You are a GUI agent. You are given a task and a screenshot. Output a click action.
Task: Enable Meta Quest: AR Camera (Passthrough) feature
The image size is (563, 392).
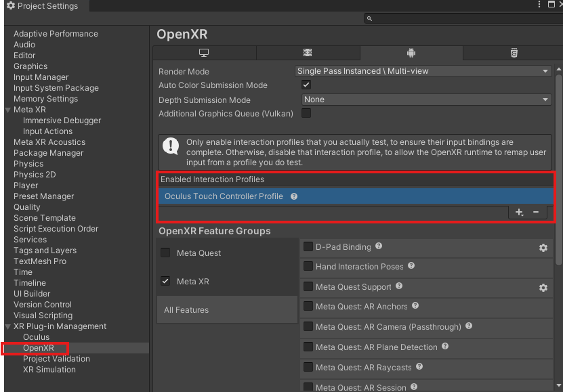tap(308, 326)
